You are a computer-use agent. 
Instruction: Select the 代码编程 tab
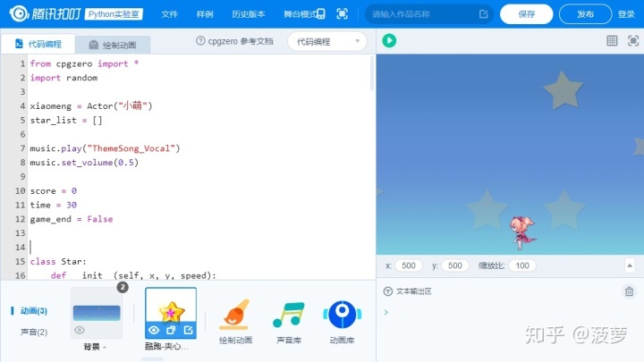[x=38, y=44]
